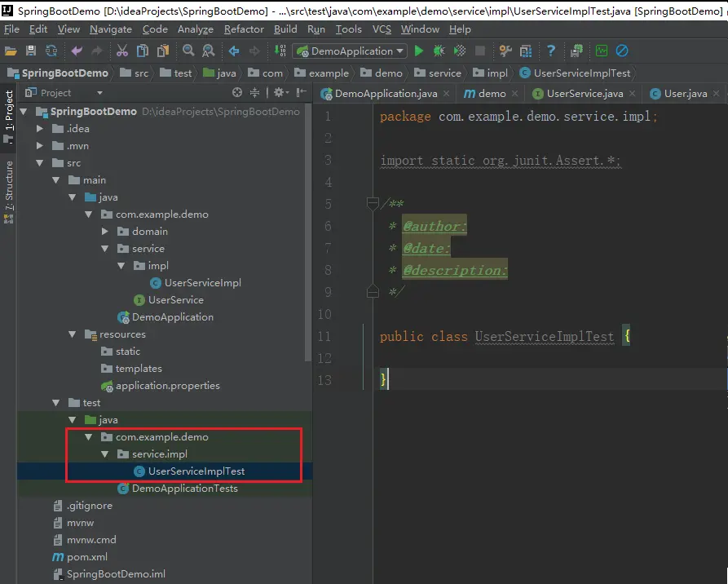Click the blue circle-slash toolbar icon
Image resolution: width=728 pixels, height=584 pixels.
point(622,51)
